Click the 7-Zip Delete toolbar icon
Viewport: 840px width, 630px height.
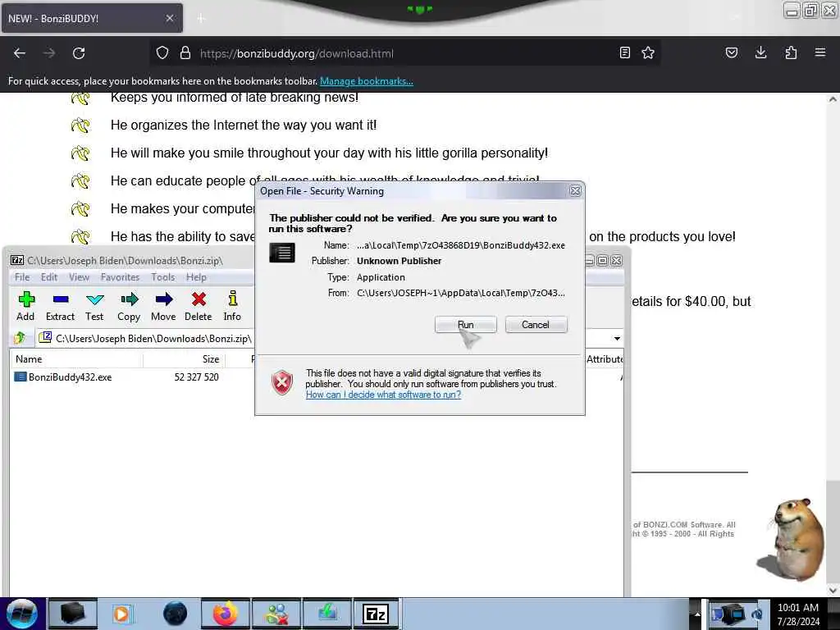tap(199, 307)
